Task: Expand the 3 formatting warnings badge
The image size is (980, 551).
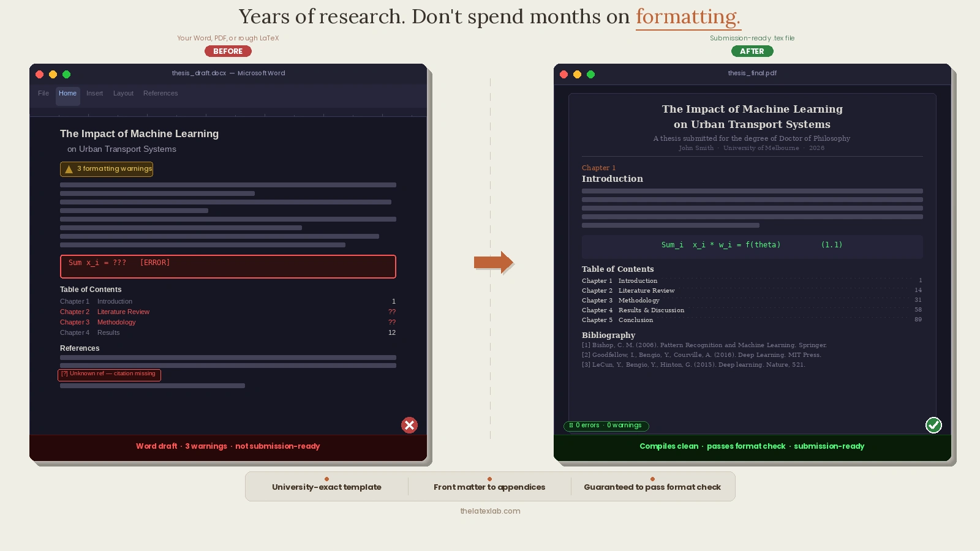Action: tap(107, 169)
